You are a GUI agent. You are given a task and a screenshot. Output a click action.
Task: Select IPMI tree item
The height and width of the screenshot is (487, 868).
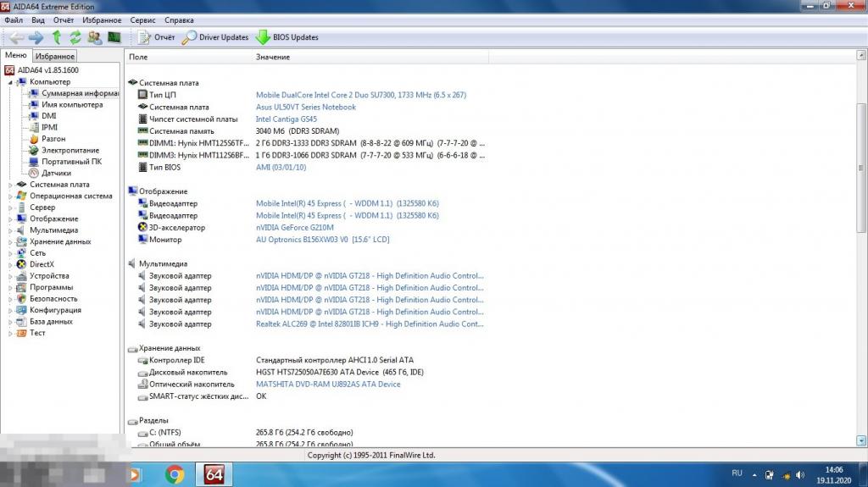pyautogui.click(x=49, y=127)
